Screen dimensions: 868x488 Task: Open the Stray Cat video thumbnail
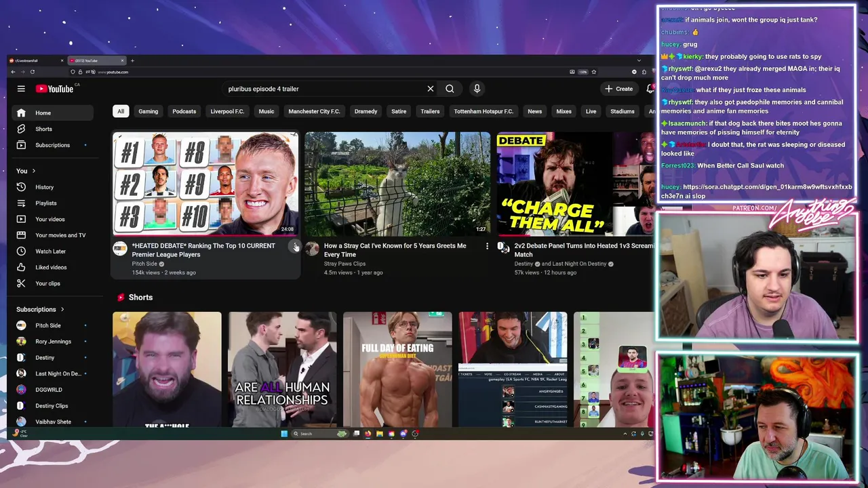397,184
